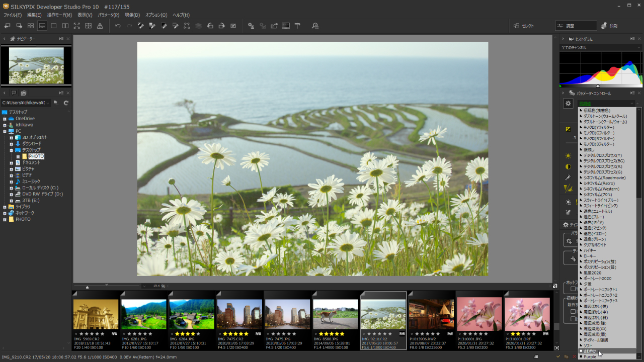
Task: Open the 全てのチャンネル histogram channel dropdown
Action: (601, 47)
